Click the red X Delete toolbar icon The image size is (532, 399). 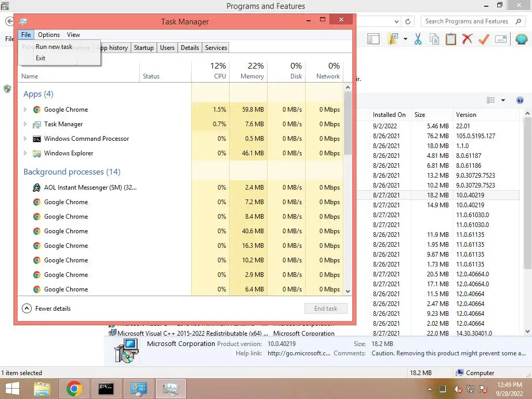(x=467, y=39)
